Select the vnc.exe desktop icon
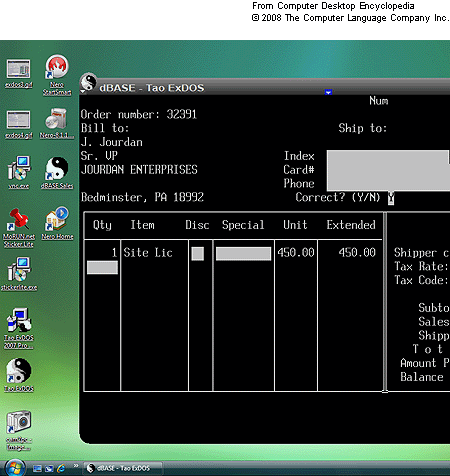The width and height of the screenshot is (450, 476). pos(19,173)
